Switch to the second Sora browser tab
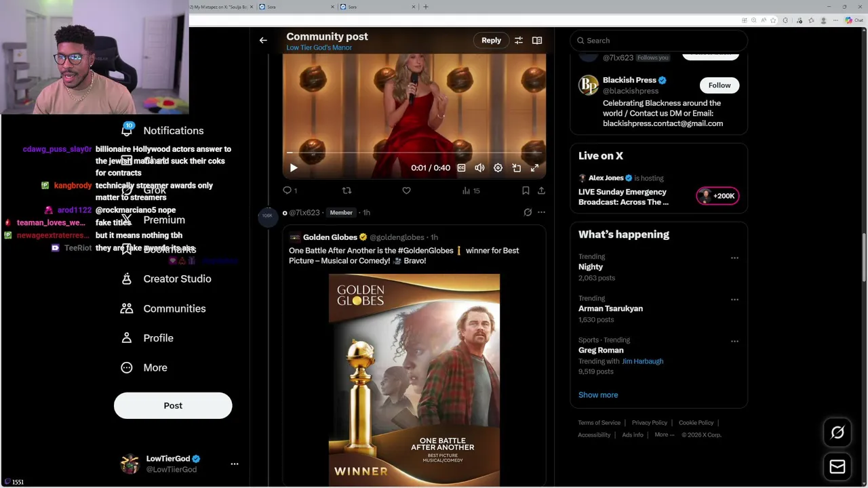The image size is (868, 488). click(377, 7)
